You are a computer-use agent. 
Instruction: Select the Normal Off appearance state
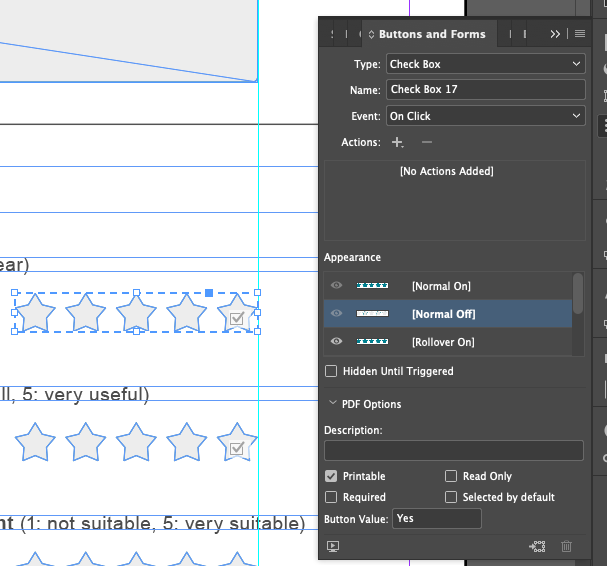(443, 314)
